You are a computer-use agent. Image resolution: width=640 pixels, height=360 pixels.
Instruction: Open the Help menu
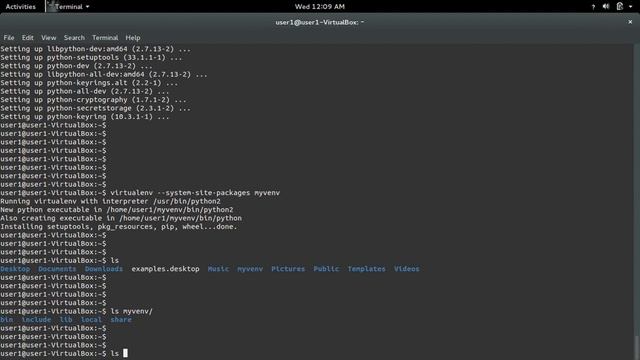(133, 38)
